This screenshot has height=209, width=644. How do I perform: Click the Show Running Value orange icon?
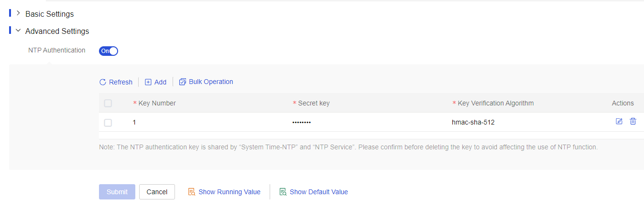click(191, 192)
